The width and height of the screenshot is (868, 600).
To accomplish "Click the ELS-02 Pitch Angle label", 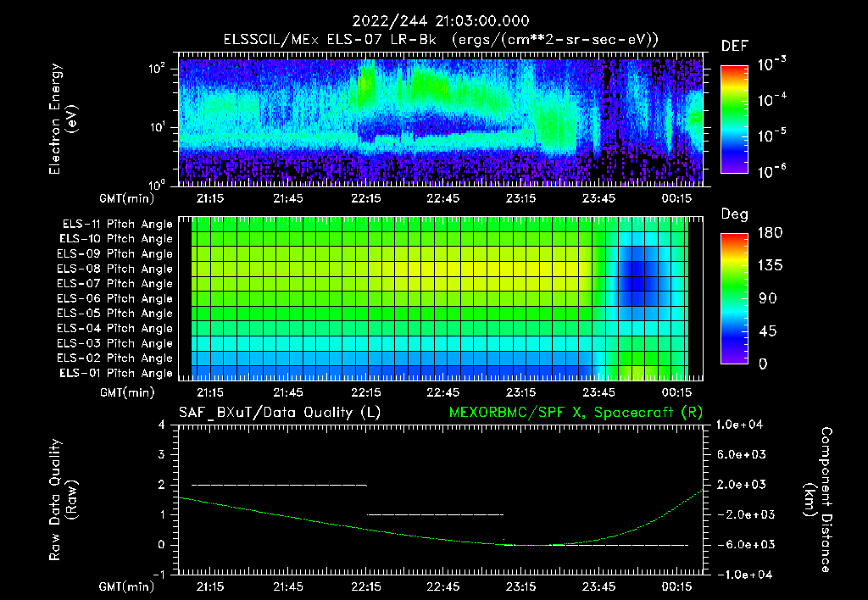I will click(115, 358).
